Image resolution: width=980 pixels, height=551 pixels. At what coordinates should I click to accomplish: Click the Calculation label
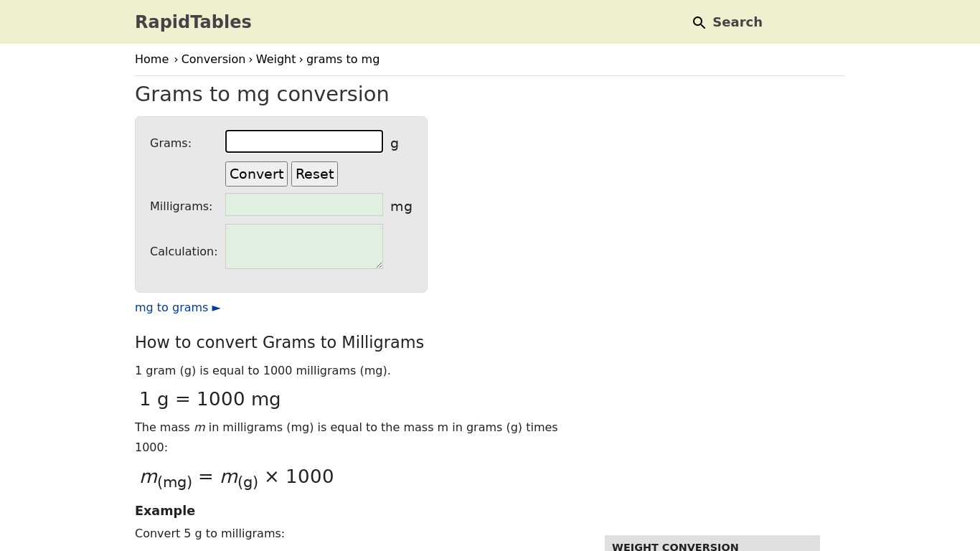click(184, 252)
